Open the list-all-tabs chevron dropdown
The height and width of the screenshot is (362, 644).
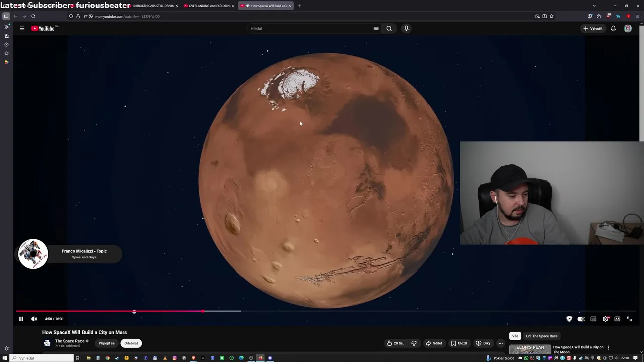point(594,6)
